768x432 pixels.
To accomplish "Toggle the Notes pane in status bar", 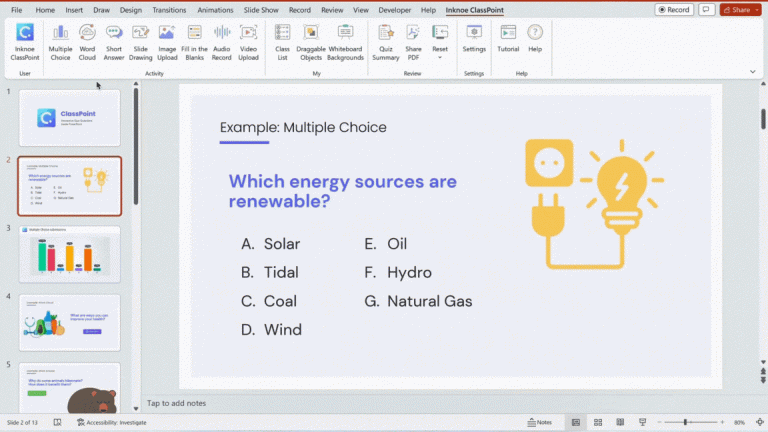I will pyautogui.click(x=539, y=422).
